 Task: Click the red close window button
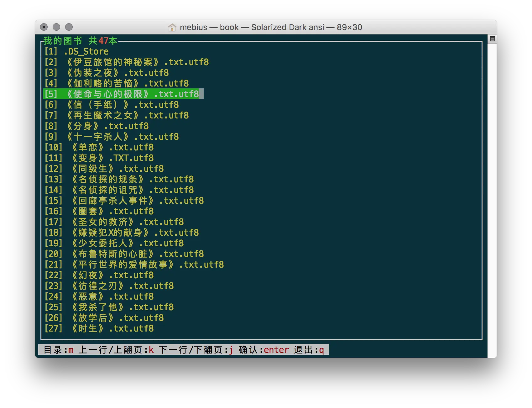coord(44,27)
